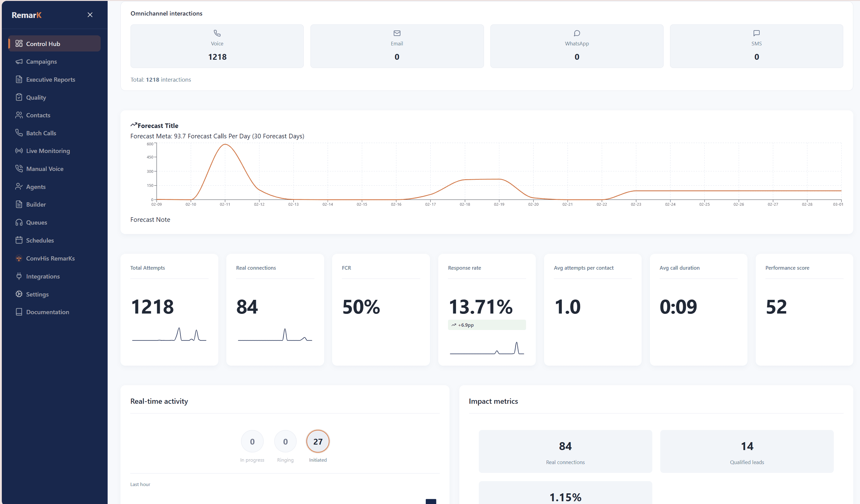Open the Response rate metric card
860x504 pixels.
[486, 309]
